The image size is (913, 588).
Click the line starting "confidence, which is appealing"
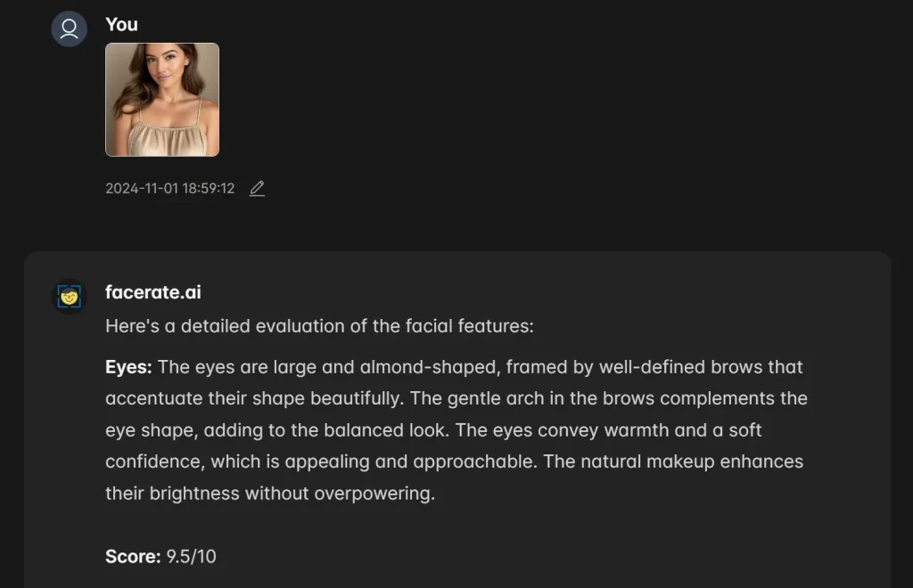pos(454,461)
